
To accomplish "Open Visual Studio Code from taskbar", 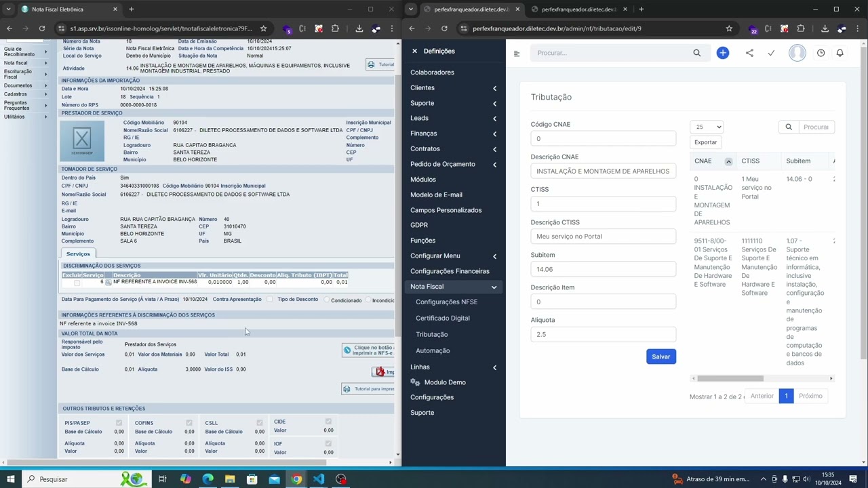I will click(319, 479).
